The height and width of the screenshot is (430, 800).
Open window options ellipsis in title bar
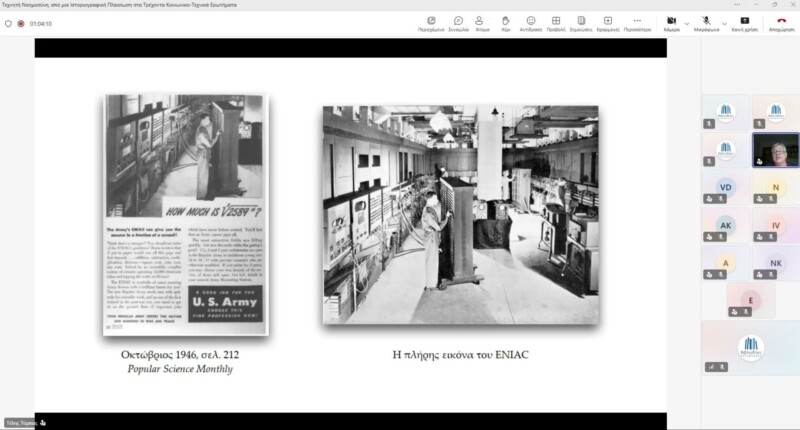[x=737, y=5]
